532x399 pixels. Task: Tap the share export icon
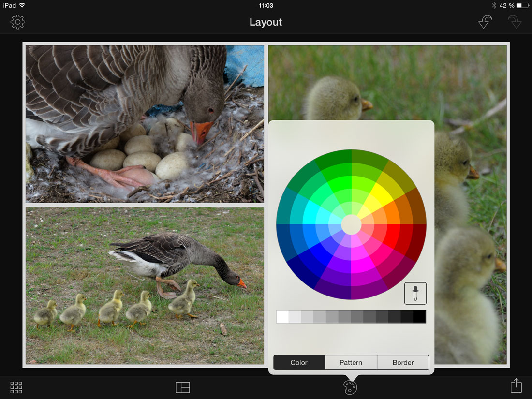click(x=516, y=386)
